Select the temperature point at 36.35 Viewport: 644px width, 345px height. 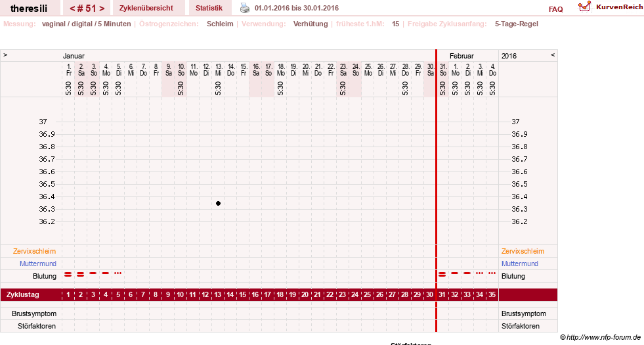point(218,203)
